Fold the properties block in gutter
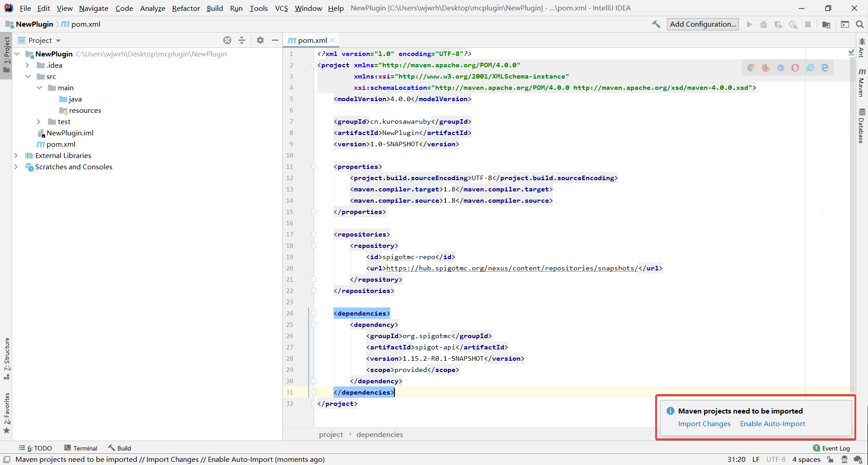Screen dimensions: 868x465 (x=314, y=167)
